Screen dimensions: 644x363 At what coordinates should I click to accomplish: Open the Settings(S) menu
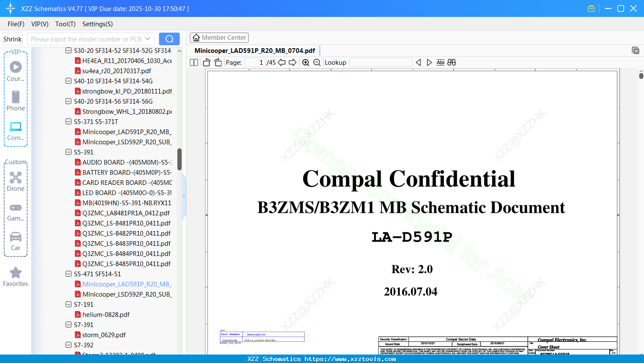[x=98, y=24]
